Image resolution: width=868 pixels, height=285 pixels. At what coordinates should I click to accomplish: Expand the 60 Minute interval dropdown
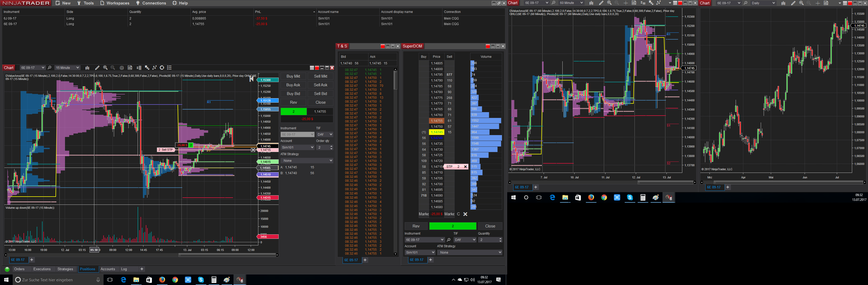tap(571, 3)
